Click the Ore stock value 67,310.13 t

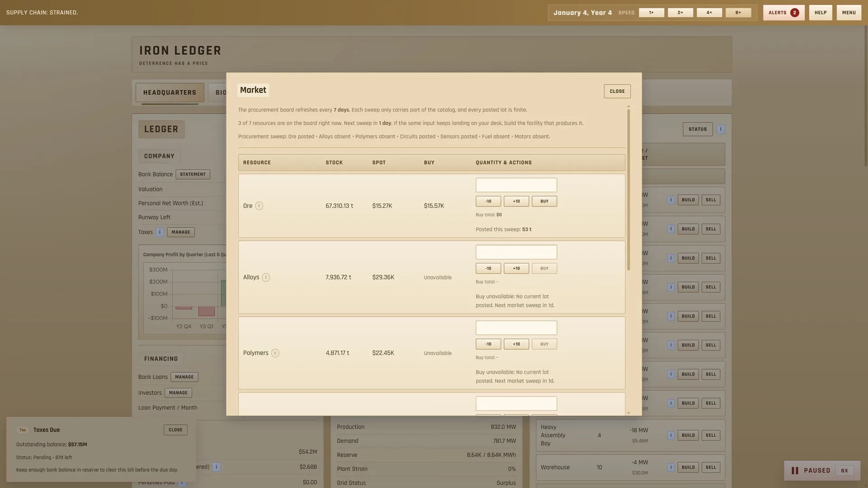(x=339, y=206)
